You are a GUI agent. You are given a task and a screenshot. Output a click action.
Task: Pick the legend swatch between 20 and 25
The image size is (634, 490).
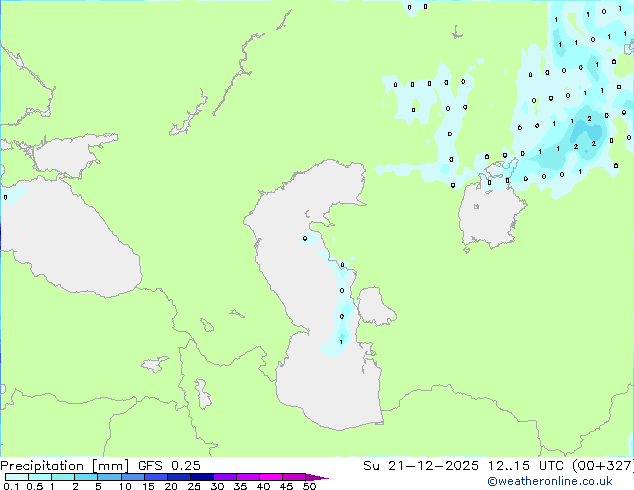click(x=178, y=477)
